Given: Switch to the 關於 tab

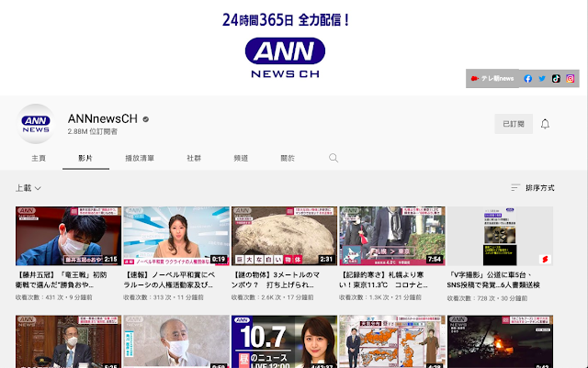Looking at the screenshot, I should tap(288, 158).
